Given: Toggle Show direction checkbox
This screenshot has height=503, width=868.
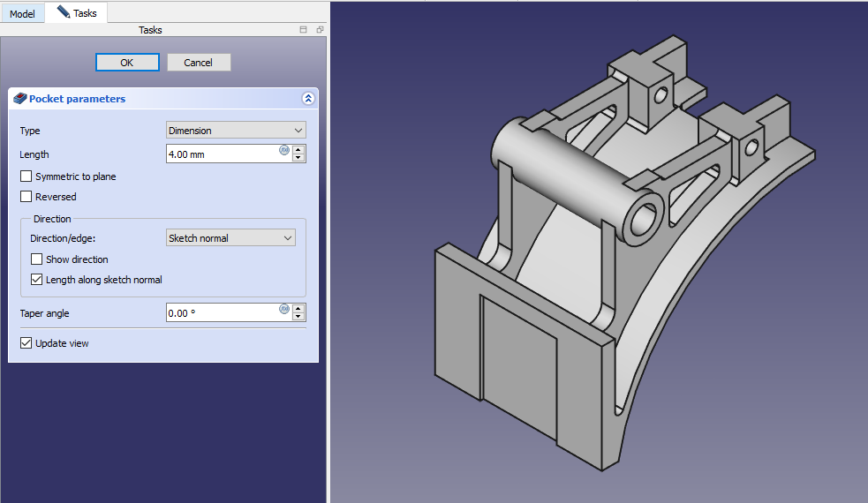Looking at the screenshot, I should tap(37, 259).
